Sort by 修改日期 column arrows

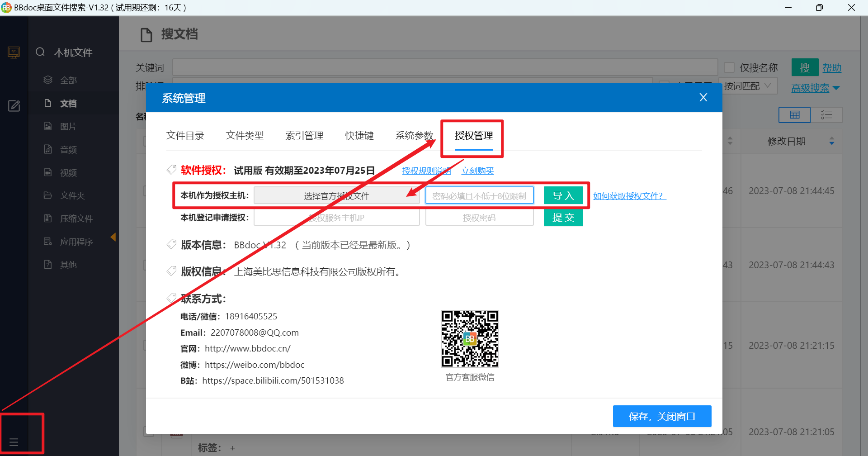coord(832,141)
